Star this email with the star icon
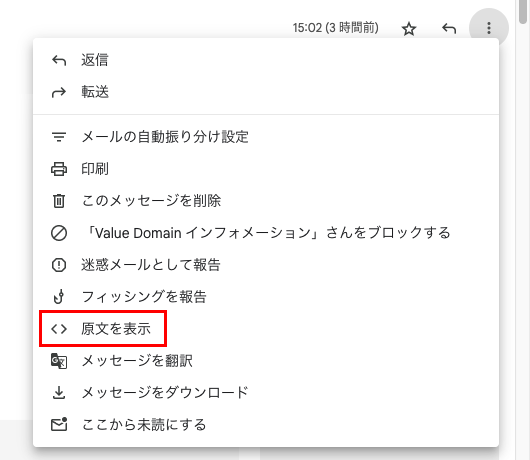Screen dimensions: 530x460 pyautogui.click(x=409, y=29)
